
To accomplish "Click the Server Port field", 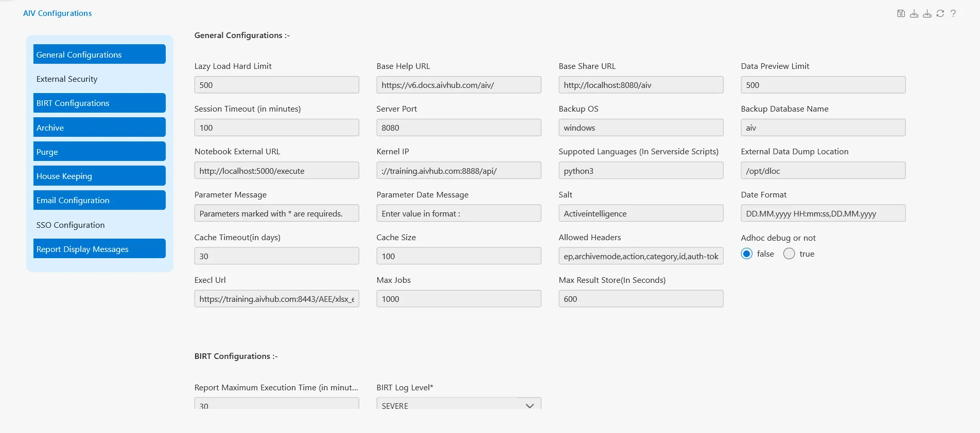I will tap(459, 128).
